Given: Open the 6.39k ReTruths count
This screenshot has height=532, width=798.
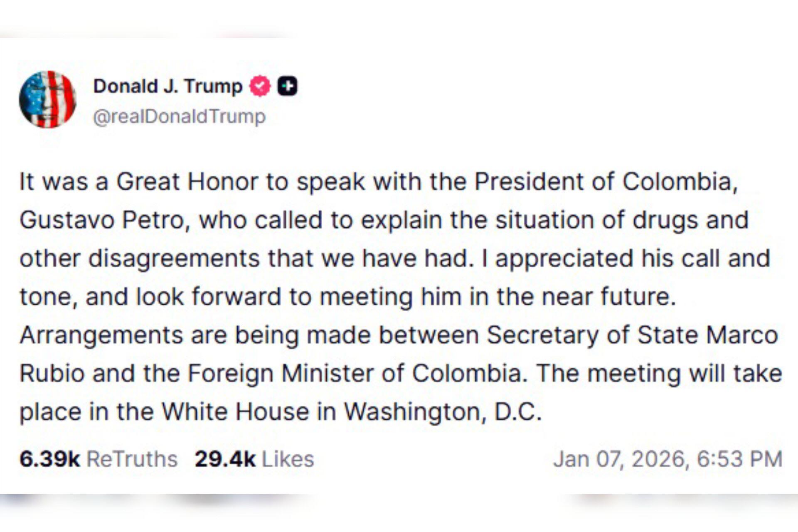Looking at the screenshot, I should coord(49,459).
